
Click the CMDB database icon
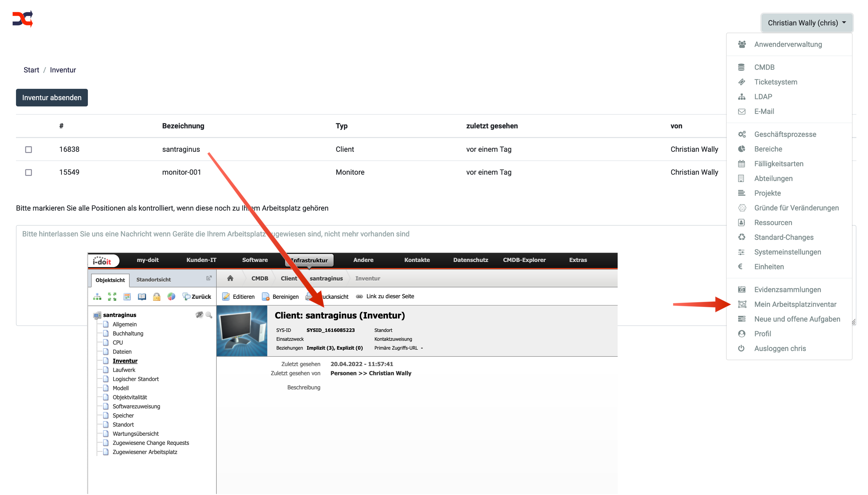pos(741,67)
